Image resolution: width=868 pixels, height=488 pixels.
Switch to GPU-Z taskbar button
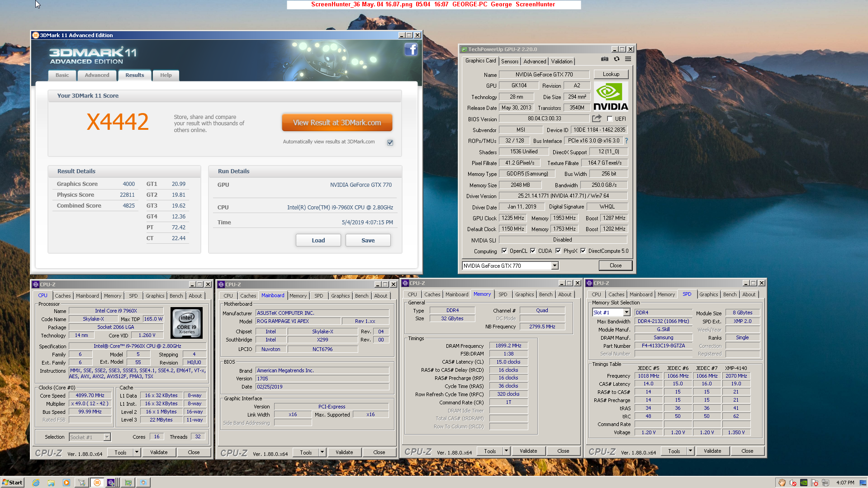[x=128, y=483]
